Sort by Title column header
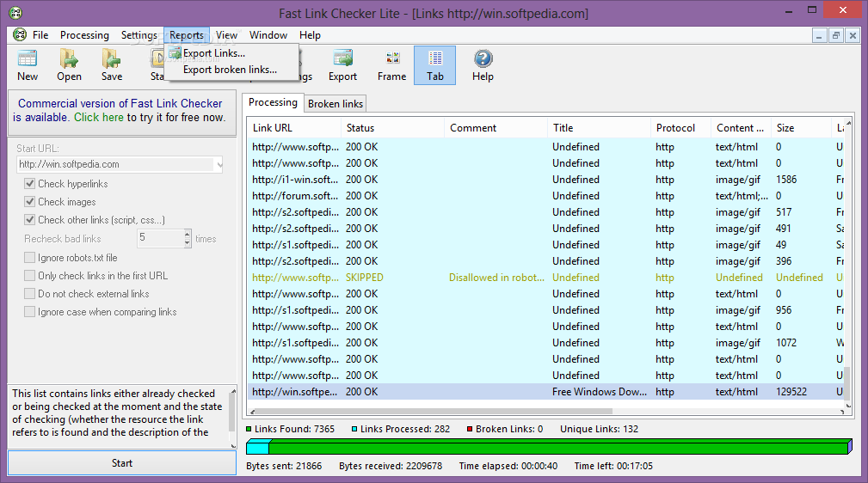 click(599, 128)
